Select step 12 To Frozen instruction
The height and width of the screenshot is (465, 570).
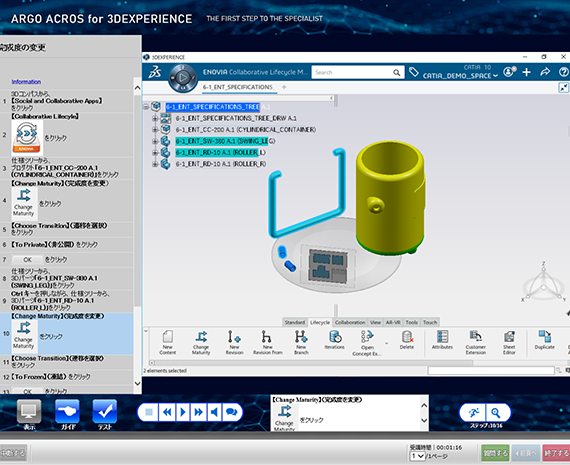pyautogui.click(x=67, y=377)
